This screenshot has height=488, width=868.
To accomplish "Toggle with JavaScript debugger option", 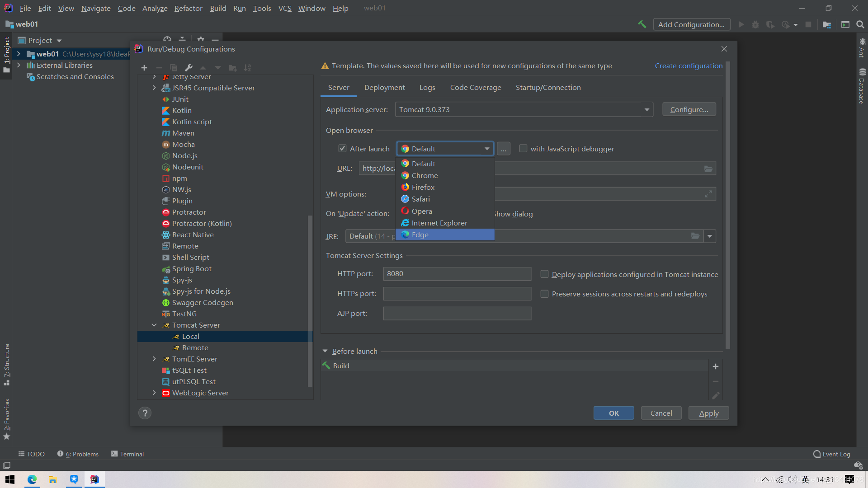I will (x=523, y=148).
